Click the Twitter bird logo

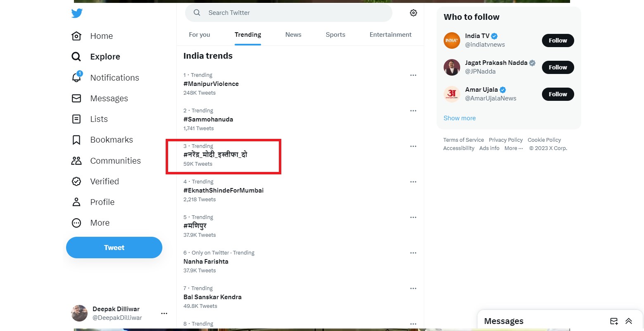[x=77, y=13]
